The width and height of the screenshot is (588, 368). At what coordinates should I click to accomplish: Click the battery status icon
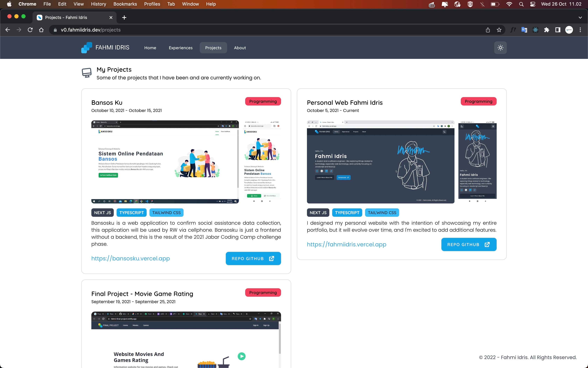click(x=495, y=4)
